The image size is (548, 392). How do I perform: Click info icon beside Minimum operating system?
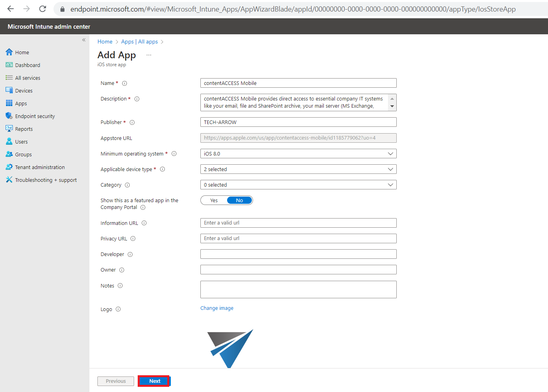(x=174, y=154)
